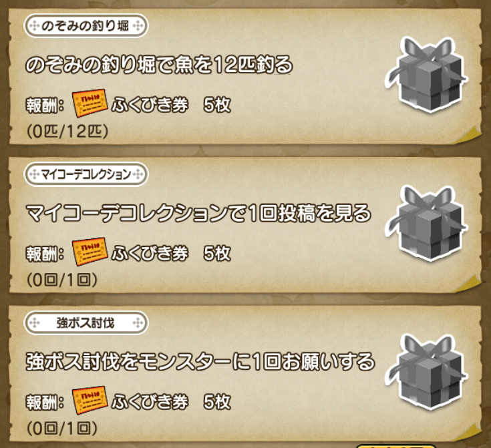
Task: Open mission のぞみの釣り堀で魚を12匹釣る
Action: [159, 65]
